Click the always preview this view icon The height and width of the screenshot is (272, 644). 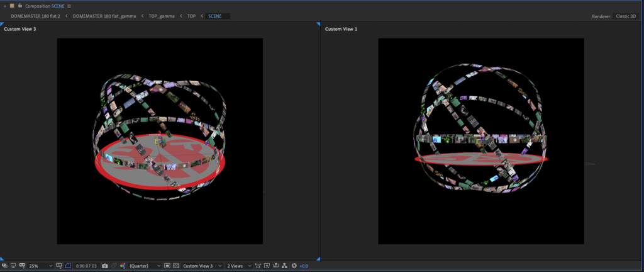click(4, 266)
